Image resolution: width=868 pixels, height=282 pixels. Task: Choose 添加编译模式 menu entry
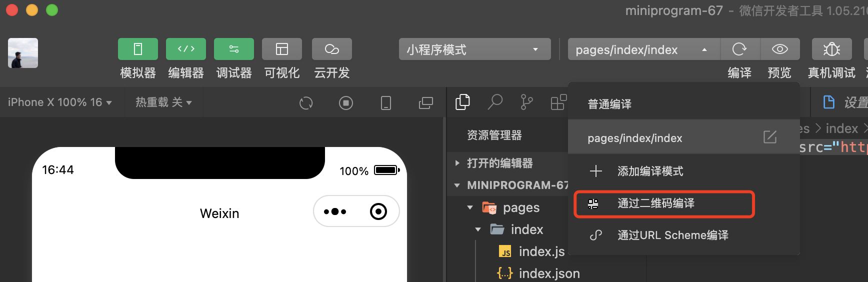[684, 171]
